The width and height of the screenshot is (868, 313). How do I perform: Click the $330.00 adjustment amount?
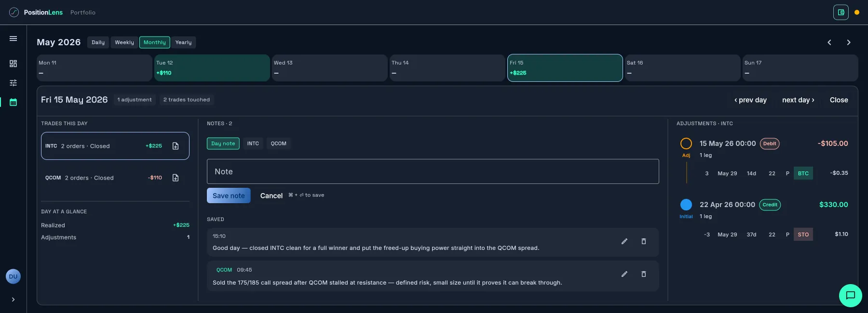[x=834, y=205]
